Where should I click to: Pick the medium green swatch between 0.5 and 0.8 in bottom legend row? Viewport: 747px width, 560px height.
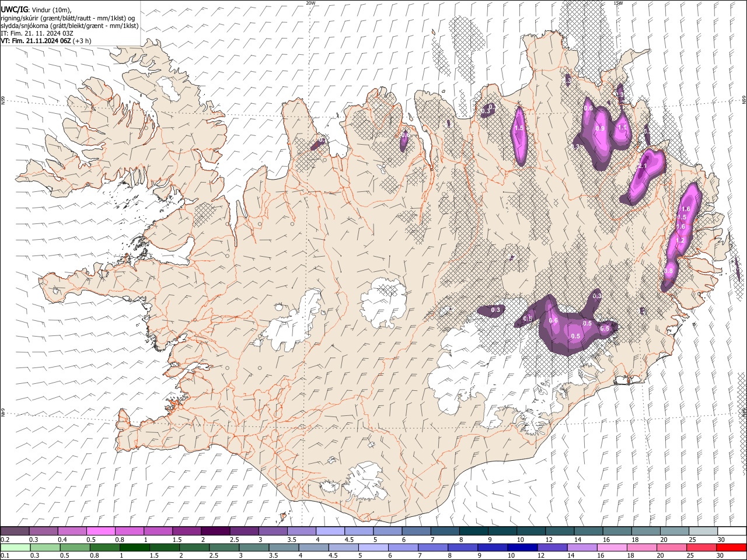point(75,547)
